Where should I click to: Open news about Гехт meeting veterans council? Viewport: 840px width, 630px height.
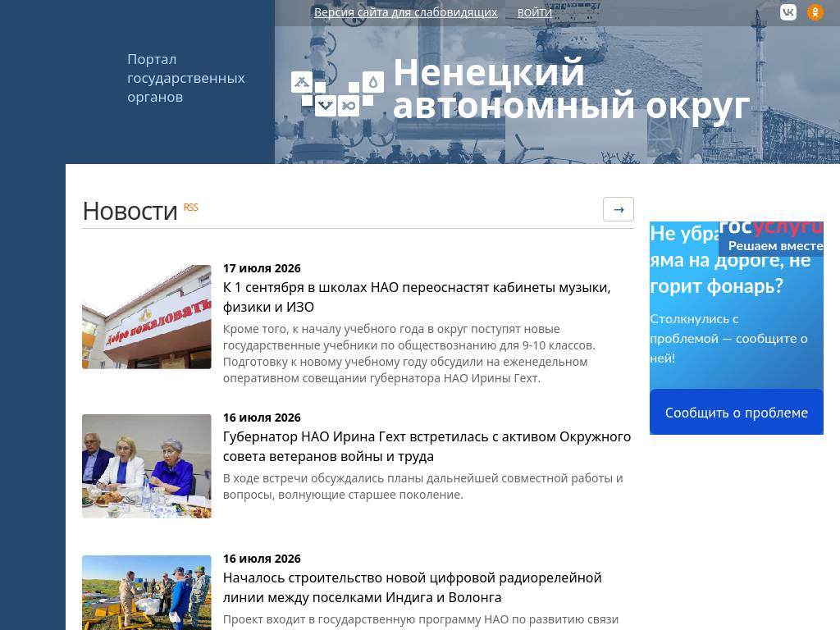[427, 446]
